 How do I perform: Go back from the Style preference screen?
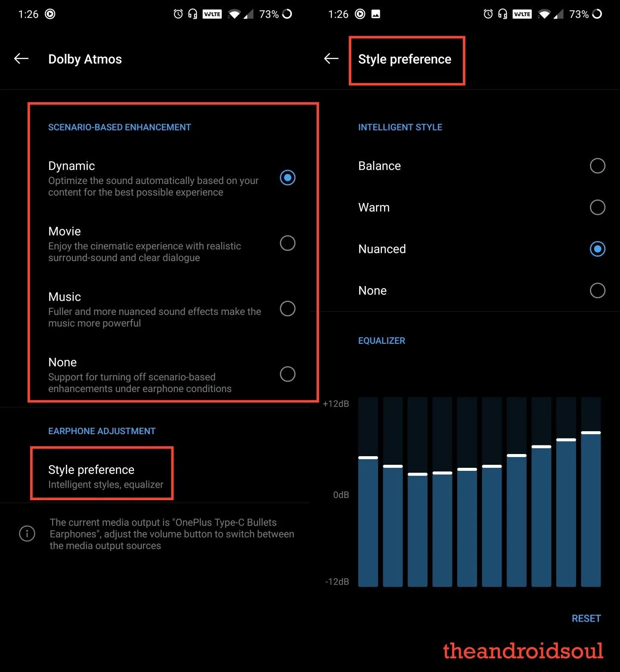click(x=331, y=59)
